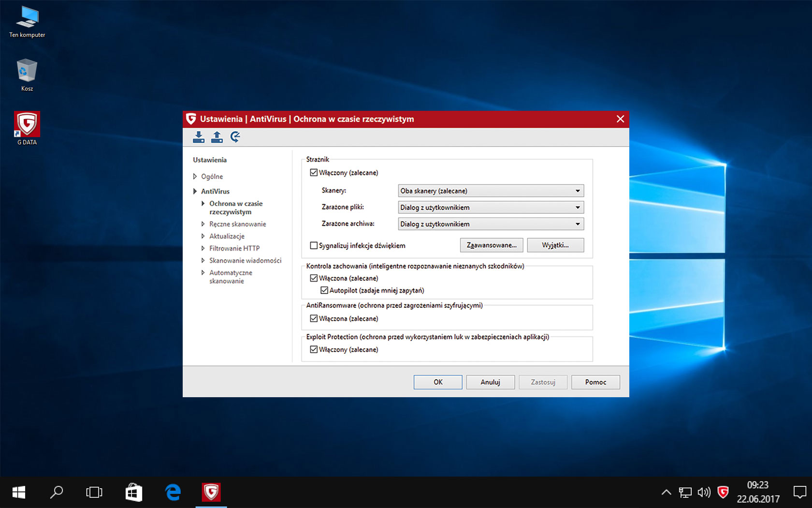Select Ogólne settings category
812x508 pixels.
(x=212, y=177)
